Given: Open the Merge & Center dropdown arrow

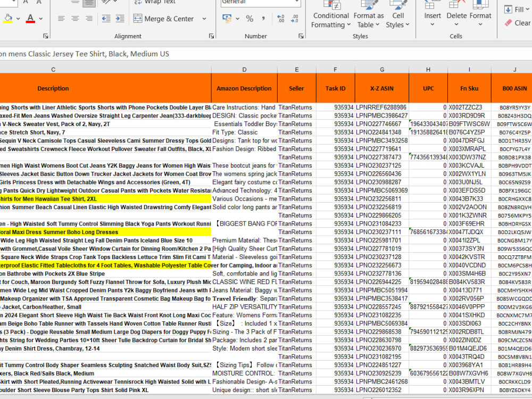Looking at the screenshot, I should pyautogui.click(x=204, y=19).
